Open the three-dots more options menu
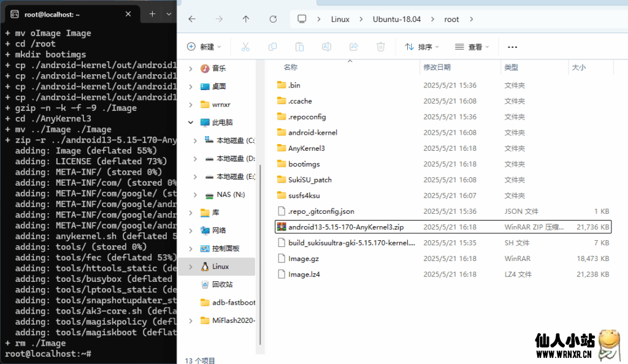The height and width of the screenshot is (364, 628). click(x=512, y=47)
